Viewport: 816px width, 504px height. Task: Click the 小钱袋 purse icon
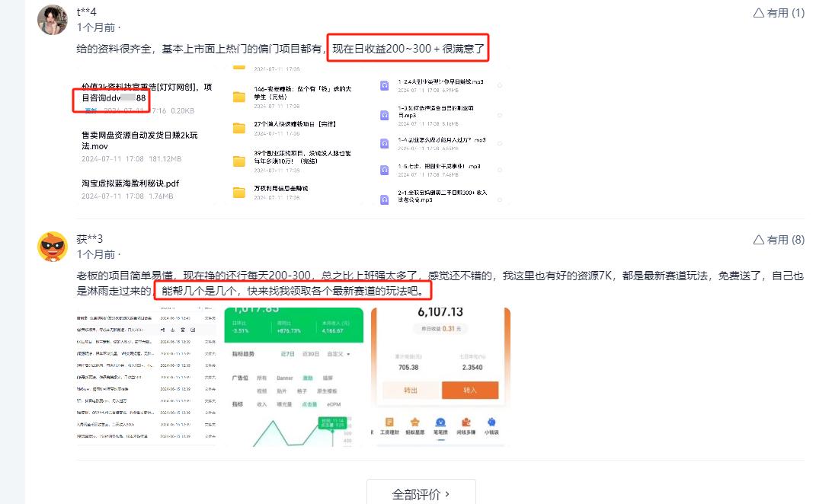[x=491, y=422]
